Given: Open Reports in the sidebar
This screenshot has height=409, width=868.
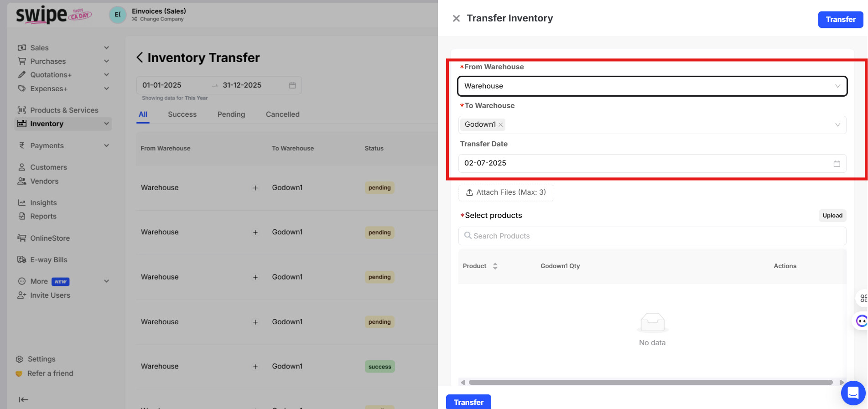Looking at the screenshot, I should click(x=43, y=217).
